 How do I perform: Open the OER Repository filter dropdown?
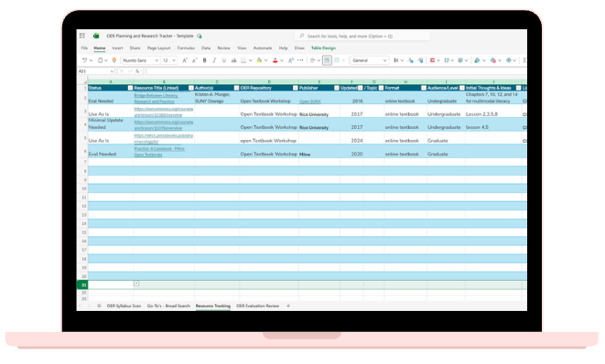point(295,88)
